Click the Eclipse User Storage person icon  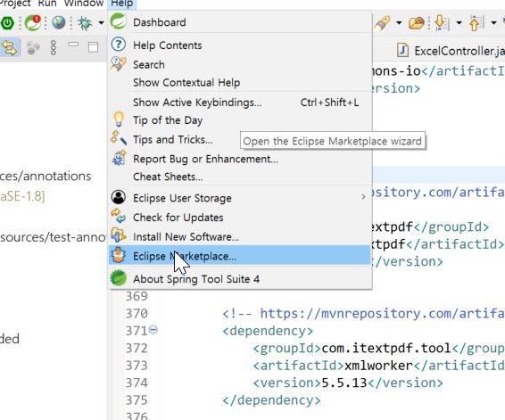click(118, 197)
